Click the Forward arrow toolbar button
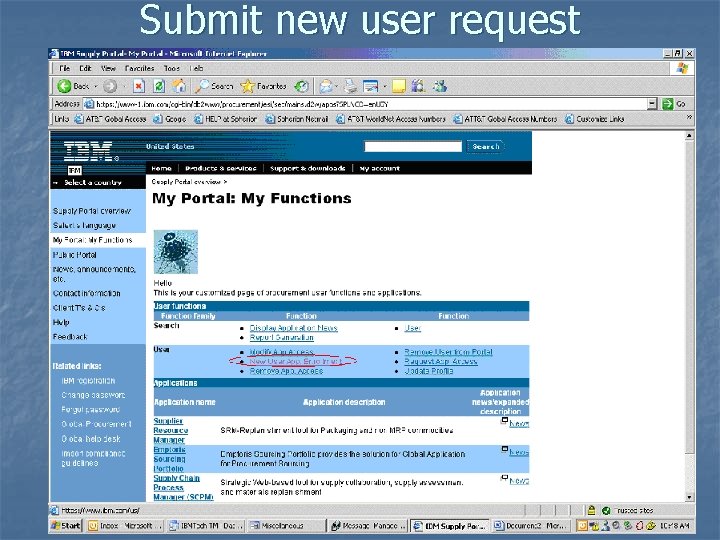The width and height of the screenshot is (720, 540). click(110, 86)
